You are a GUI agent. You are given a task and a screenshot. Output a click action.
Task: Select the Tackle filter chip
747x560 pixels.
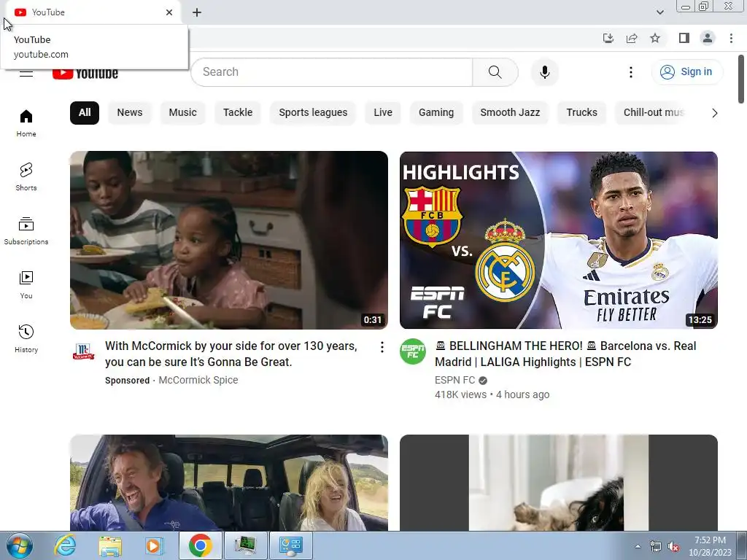(x=238, y=113)
